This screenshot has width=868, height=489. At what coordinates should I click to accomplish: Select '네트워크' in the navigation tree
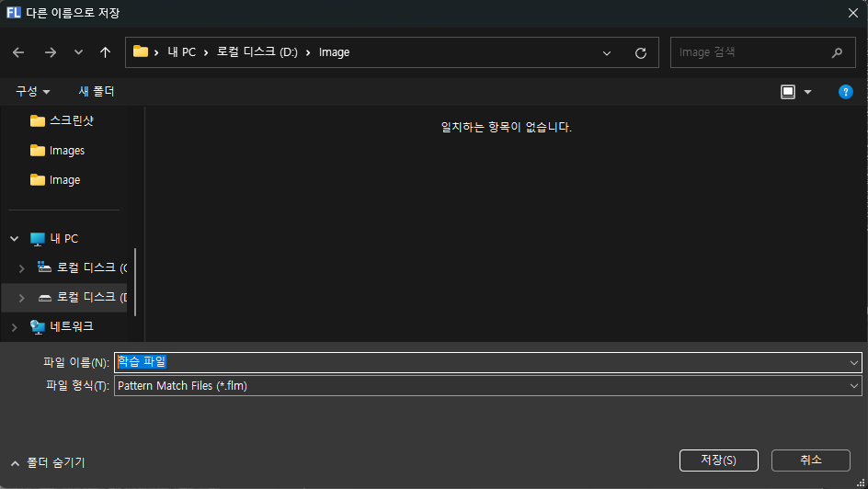point(62,326)
